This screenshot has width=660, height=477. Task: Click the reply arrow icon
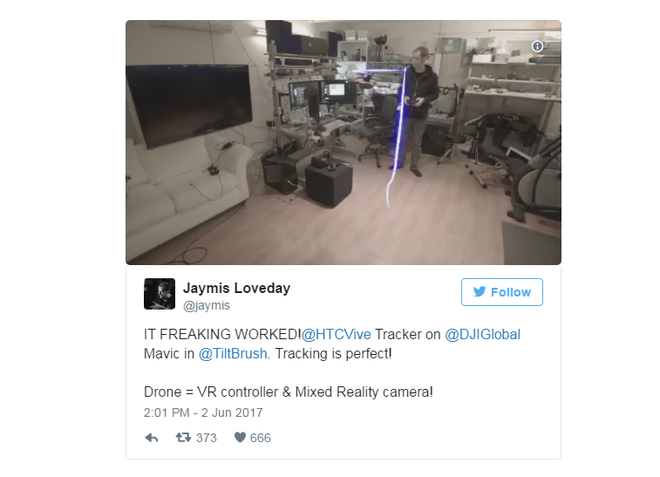(152, 438)
